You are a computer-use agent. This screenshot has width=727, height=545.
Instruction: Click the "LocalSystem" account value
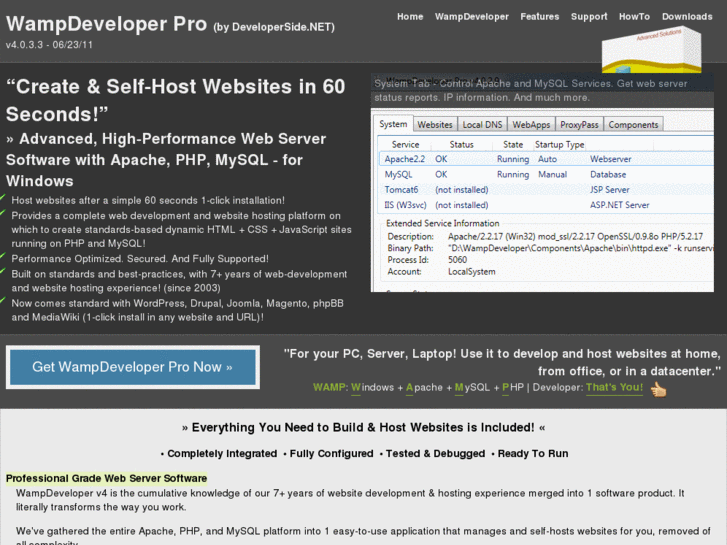472,272
